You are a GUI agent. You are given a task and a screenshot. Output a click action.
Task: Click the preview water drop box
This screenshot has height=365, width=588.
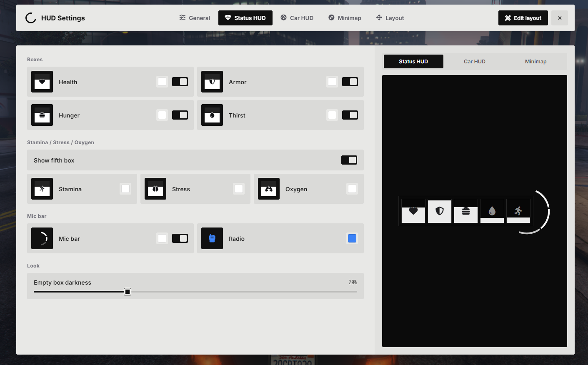click(492, 211)
